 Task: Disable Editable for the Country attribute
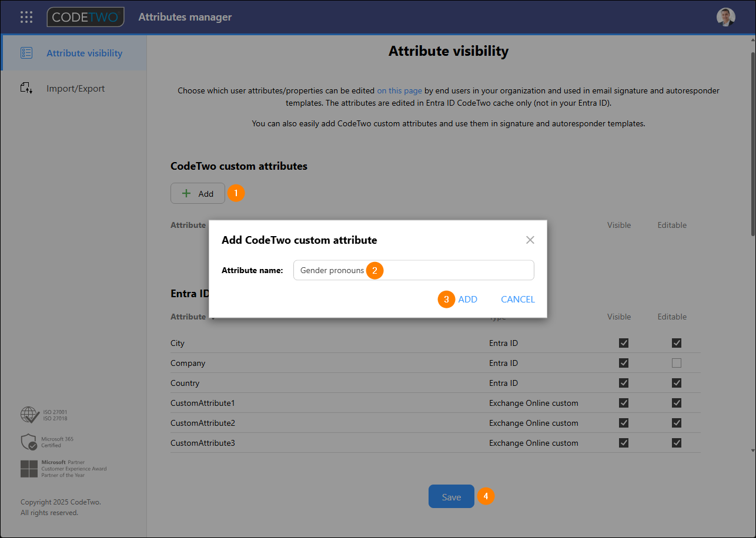click(677, 383)
